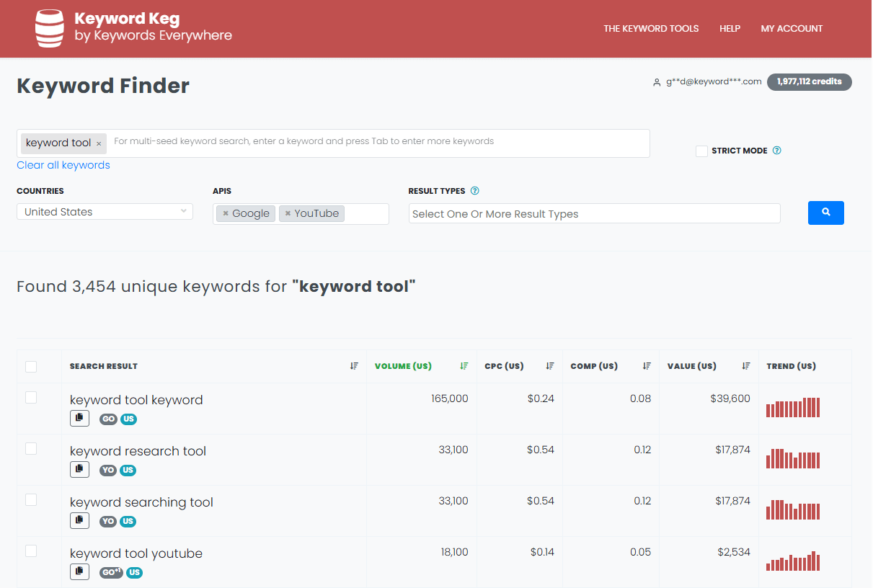Click the $0.24 CPC cell
The image size is (873, 588).
541,398
